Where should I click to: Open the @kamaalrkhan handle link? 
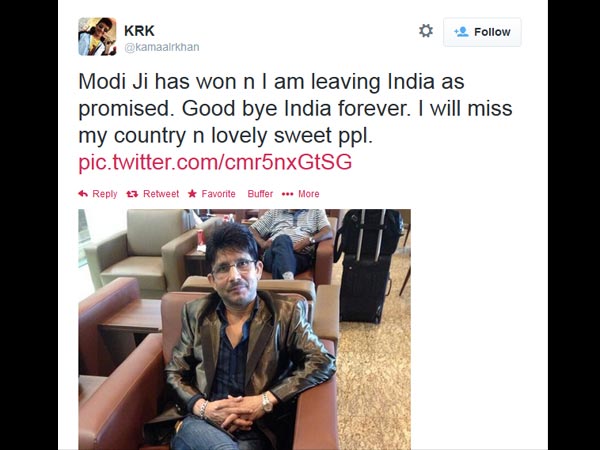coord(162,47)
